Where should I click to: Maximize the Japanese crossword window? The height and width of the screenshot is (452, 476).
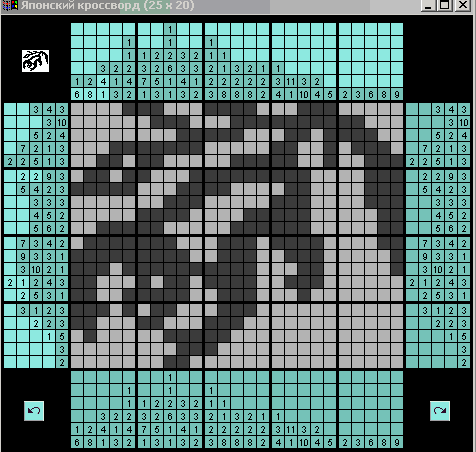pyautogui.click(x=445, y=5)
